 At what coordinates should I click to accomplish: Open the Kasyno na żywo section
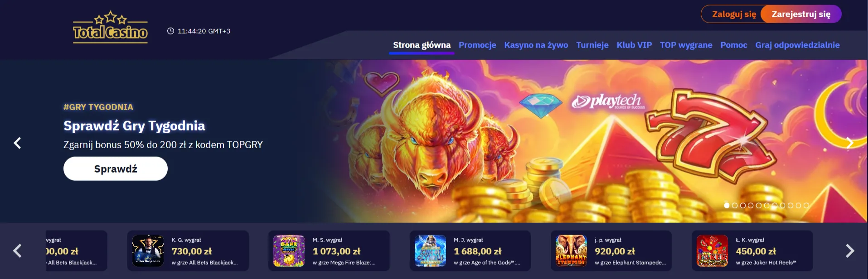(536, 45)
